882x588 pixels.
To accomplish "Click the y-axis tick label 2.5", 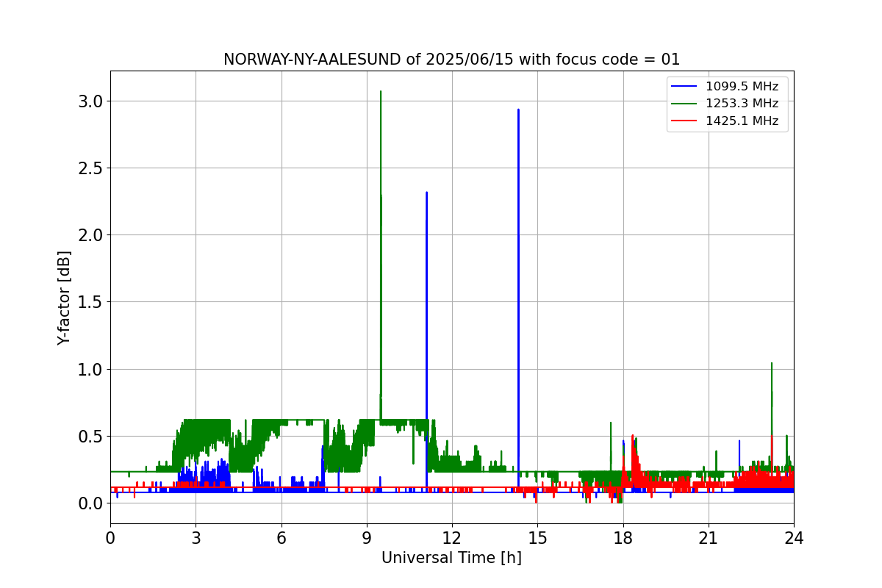I will 91,168.
